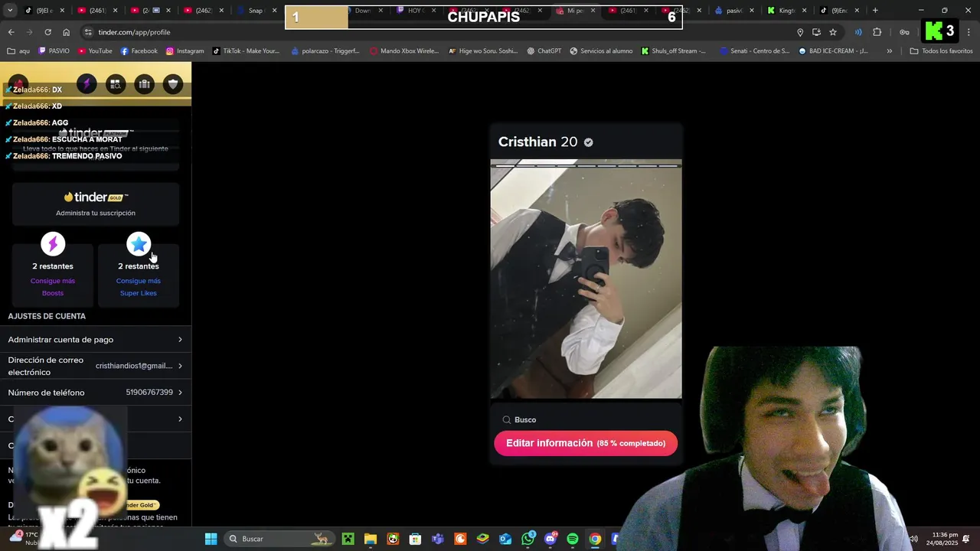980x551 pixels.
Task: Click the location pin icon in address bar
Action: click(800, 32)
